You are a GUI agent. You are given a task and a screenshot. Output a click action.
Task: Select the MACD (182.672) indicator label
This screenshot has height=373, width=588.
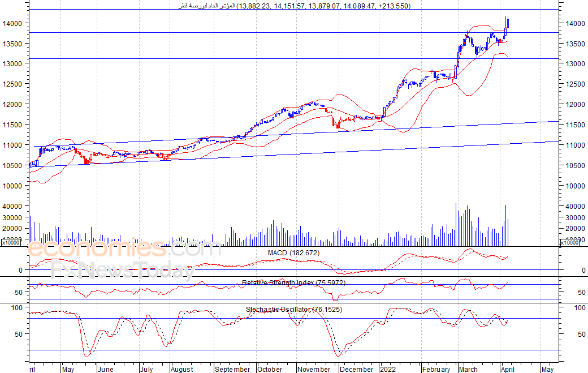point(293,253)
